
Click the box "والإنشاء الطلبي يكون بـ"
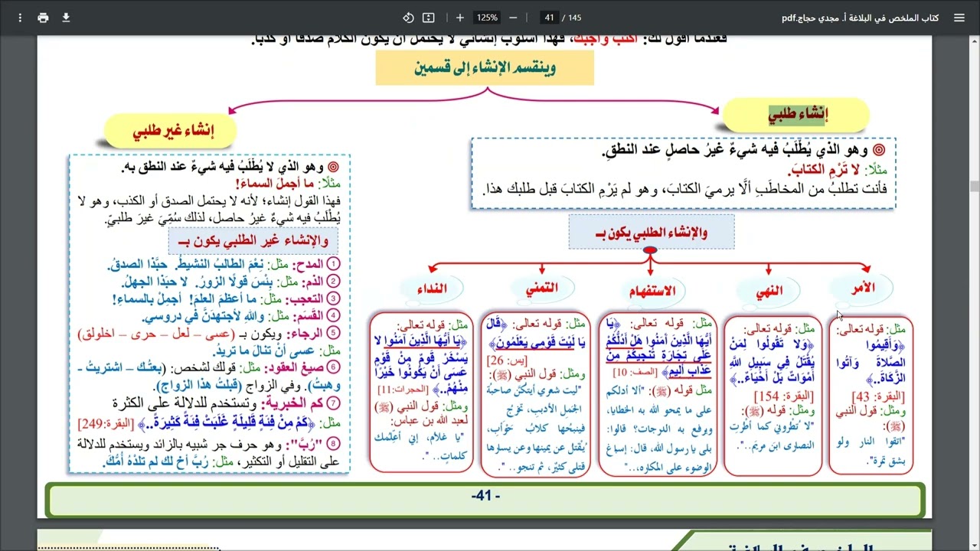pyautogui.click(x=651, y=233)
